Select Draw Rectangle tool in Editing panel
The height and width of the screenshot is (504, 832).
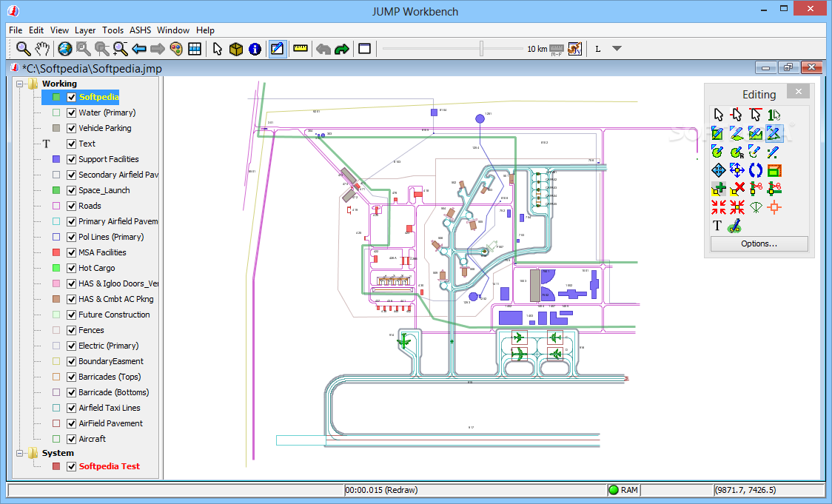click(717, 133)
